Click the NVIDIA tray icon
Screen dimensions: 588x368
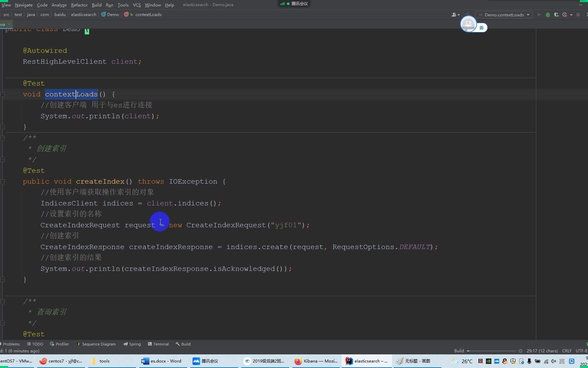pyautogui.click(x=488, y=361)
